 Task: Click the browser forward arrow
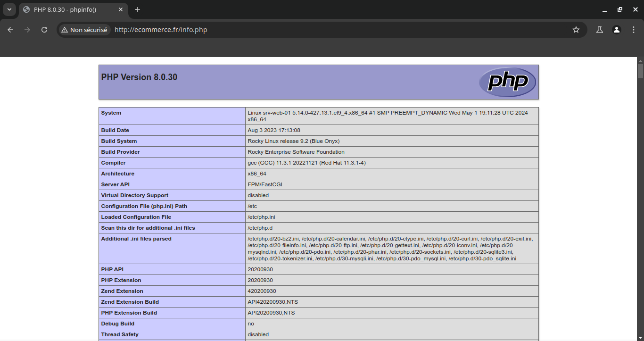pos(27,30)
